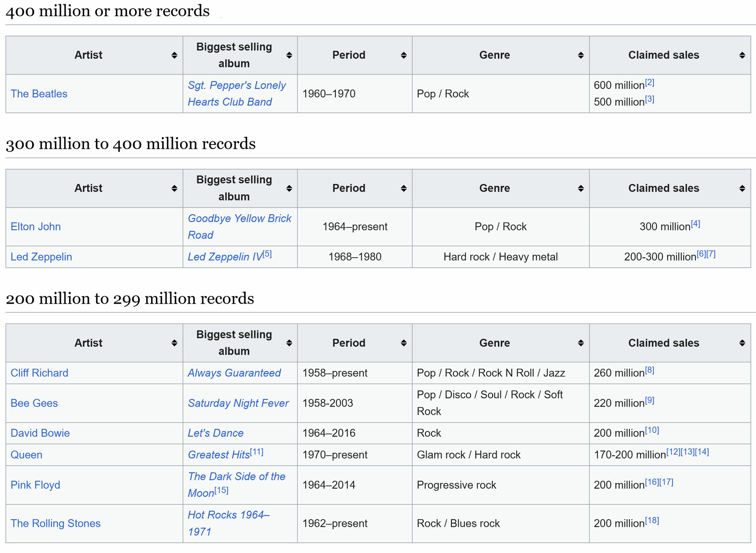Select '1958-2003' period cell
The image size is (756, 553).
pyautogui.click(x=355, y=403)
